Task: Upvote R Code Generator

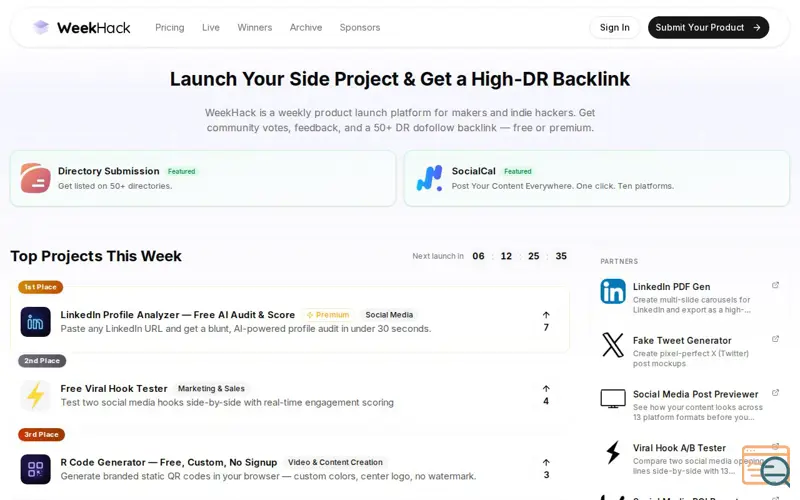Action: 546,469
